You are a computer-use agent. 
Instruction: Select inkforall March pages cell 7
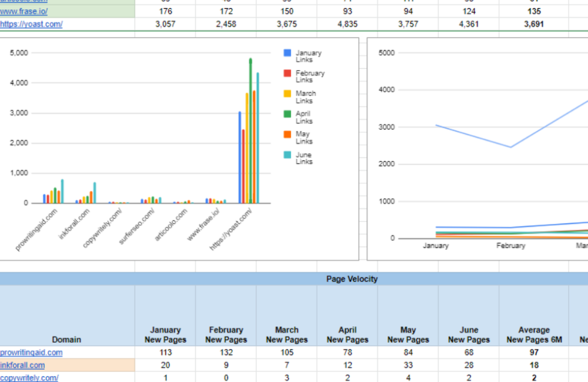click(287, 365)
